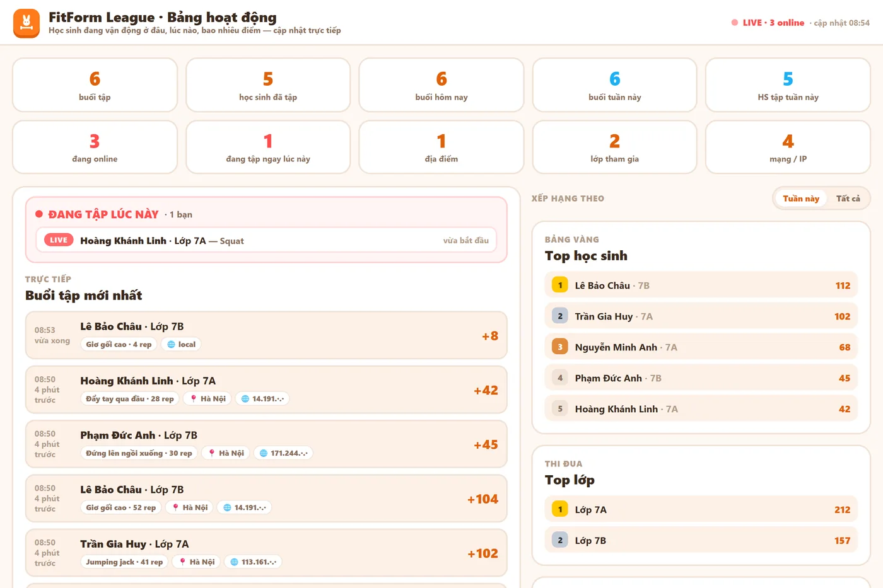Click rank 1 badge for Lớp 7A
883x588 pixels.
pos(560,510)
